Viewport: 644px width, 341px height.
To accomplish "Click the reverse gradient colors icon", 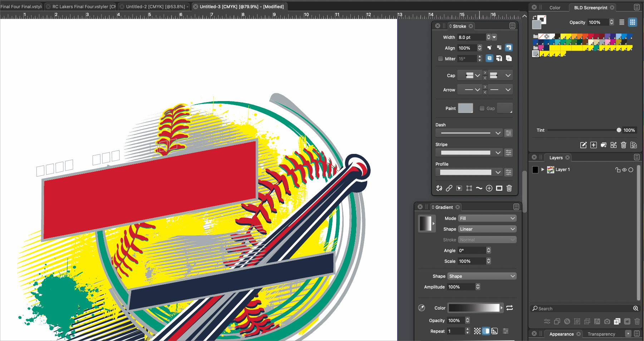I will (510, 308).
